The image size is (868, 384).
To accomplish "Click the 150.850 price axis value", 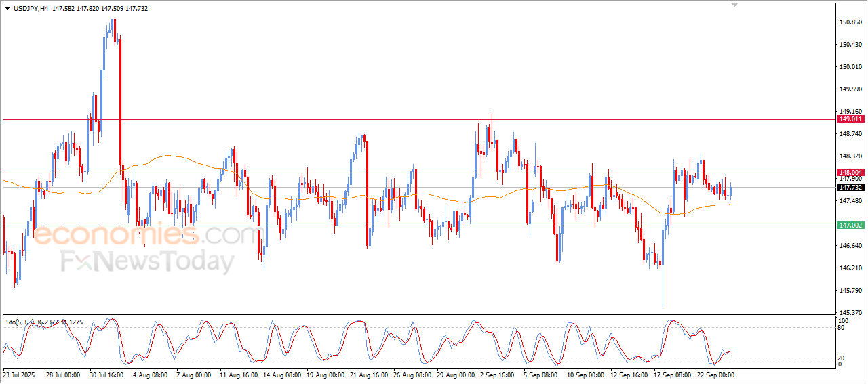I will tap(851, 22).
